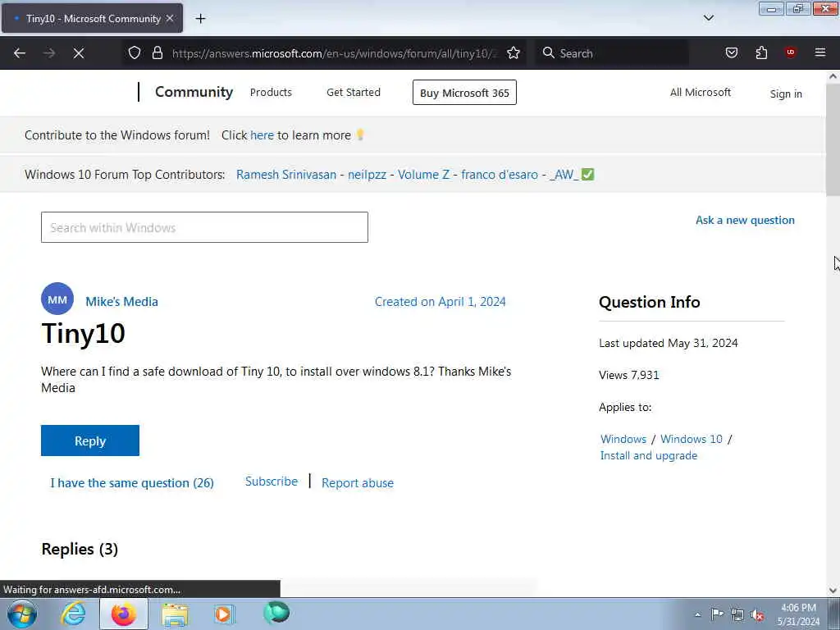Screen dimensions: 840x630
Task: Open Windows Explorer from the taskbar
Action: click(x=175, y=615)
